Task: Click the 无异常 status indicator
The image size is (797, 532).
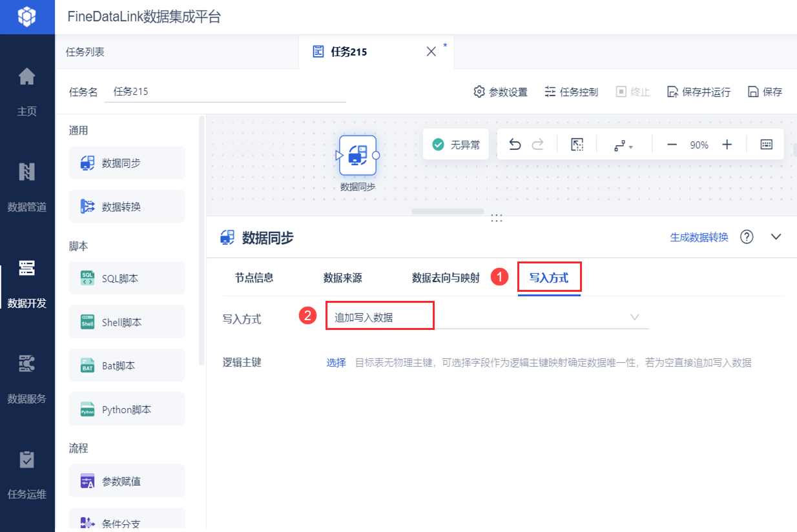Action: pos(456,145)
